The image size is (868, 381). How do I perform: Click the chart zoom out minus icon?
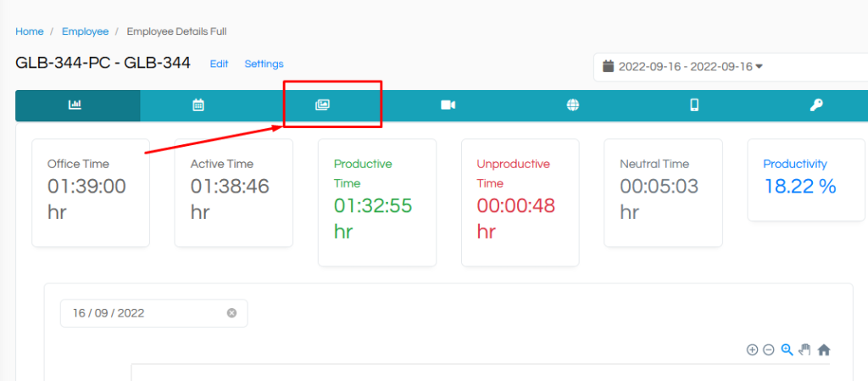click(768, 350)
